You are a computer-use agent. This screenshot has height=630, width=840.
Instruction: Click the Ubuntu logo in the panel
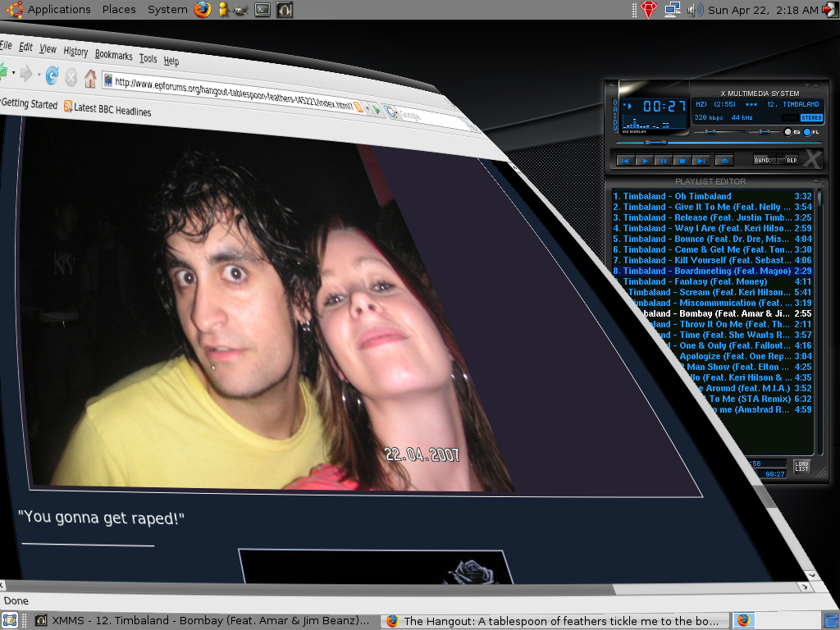(x=14, y=10)
